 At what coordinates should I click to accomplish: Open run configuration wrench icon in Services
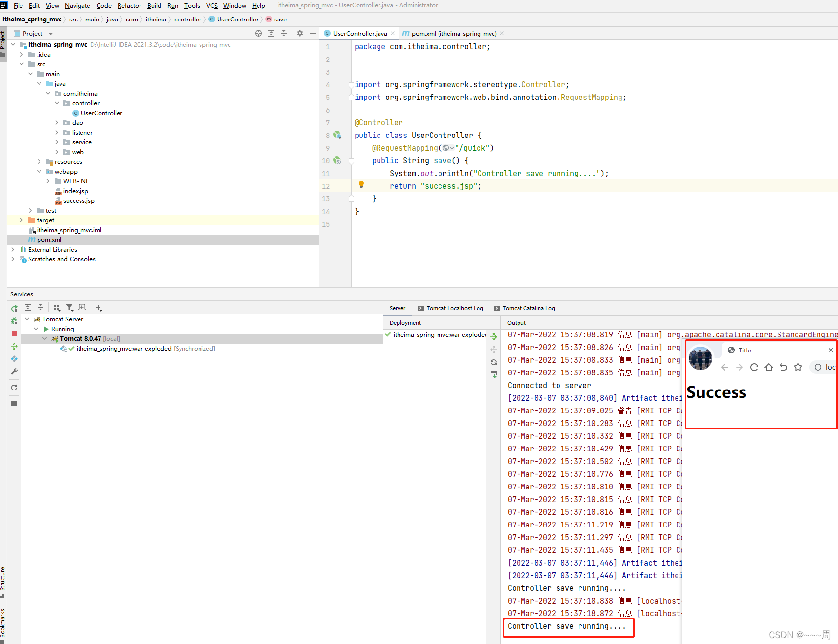14,371
